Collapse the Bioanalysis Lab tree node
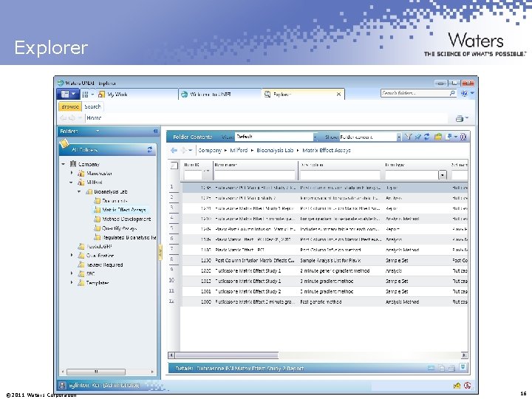 click(79, 191)
